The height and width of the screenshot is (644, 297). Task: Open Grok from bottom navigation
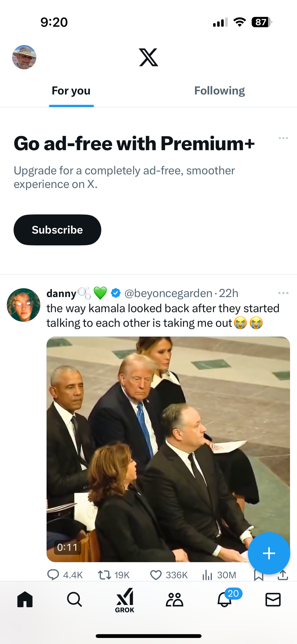(125, 600)
